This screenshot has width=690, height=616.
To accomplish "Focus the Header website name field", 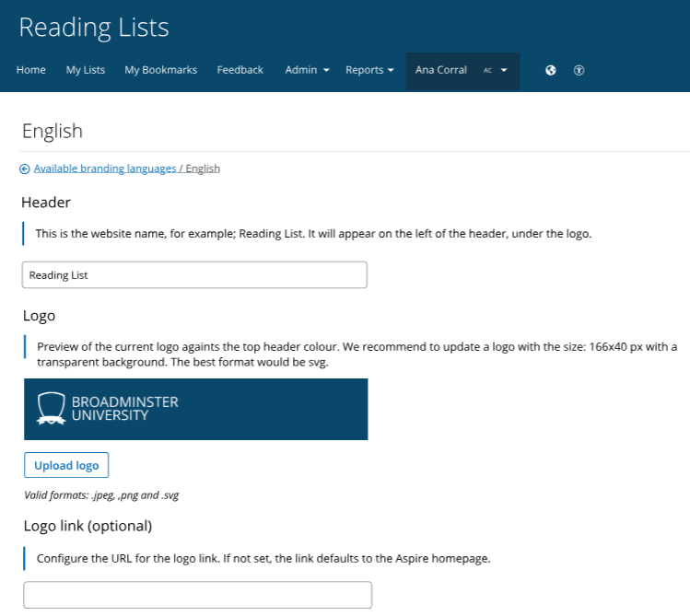I will point(194,274).
